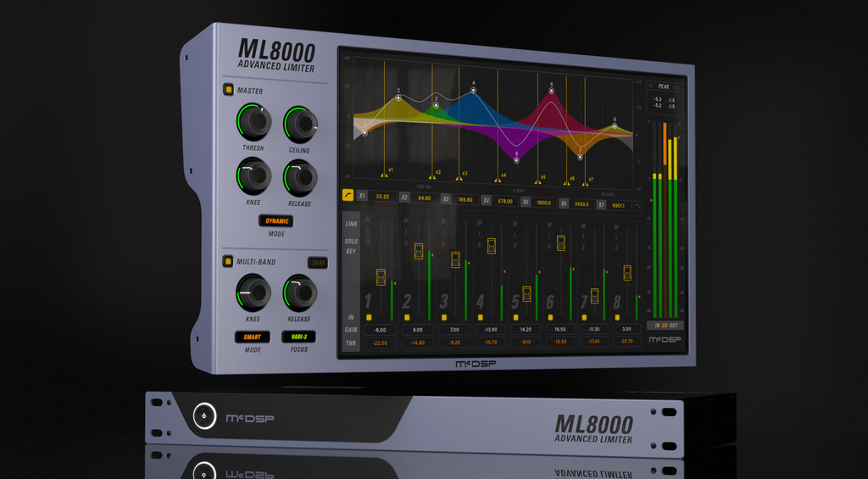This screenshot has height=479, width=868.
Task: Toggle the Master section enable button
Action: coord(228,90)
